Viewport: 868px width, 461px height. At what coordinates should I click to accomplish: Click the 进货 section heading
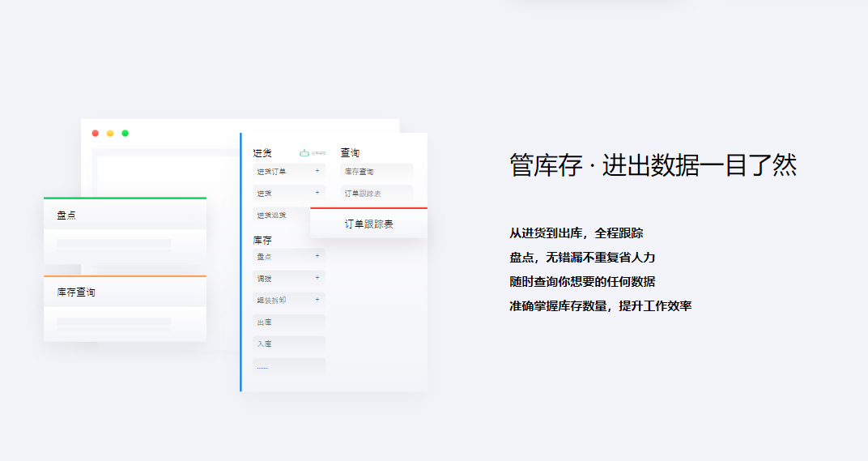(262, 153)
